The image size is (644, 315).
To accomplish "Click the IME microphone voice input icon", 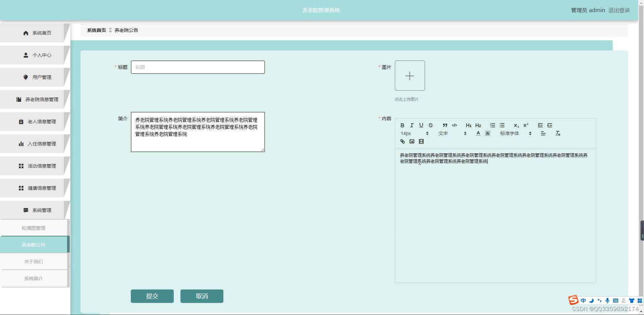I will pyautogui.click(x=607, y=301).
